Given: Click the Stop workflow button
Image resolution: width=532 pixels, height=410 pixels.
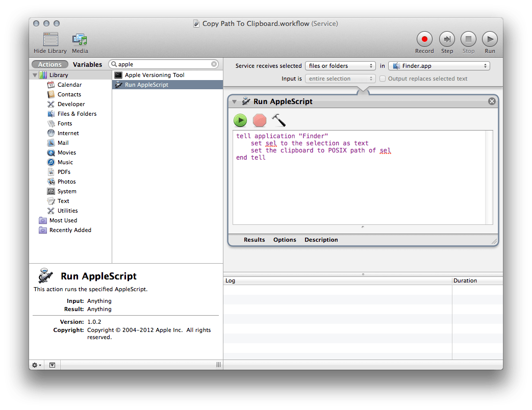Looking at the screenshot, I should (468, 39).
